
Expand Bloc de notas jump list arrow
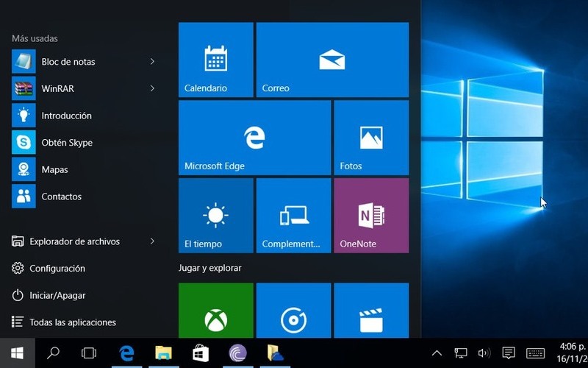point(152,61)
